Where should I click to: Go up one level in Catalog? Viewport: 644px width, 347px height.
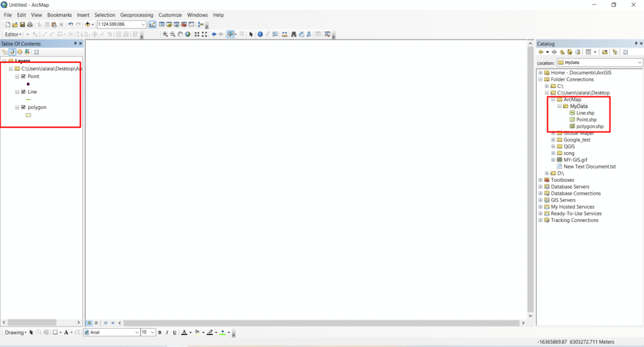tap(562, 52)
